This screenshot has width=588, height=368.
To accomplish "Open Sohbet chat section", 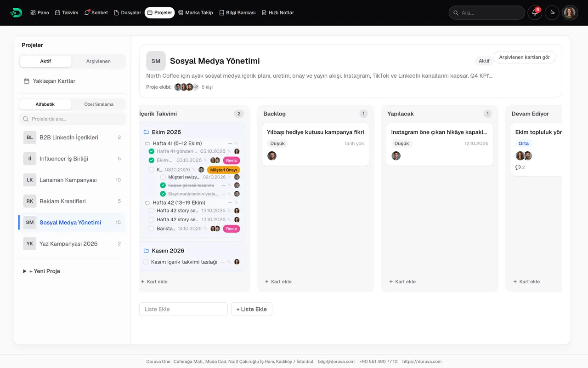I will click(96, 12).
